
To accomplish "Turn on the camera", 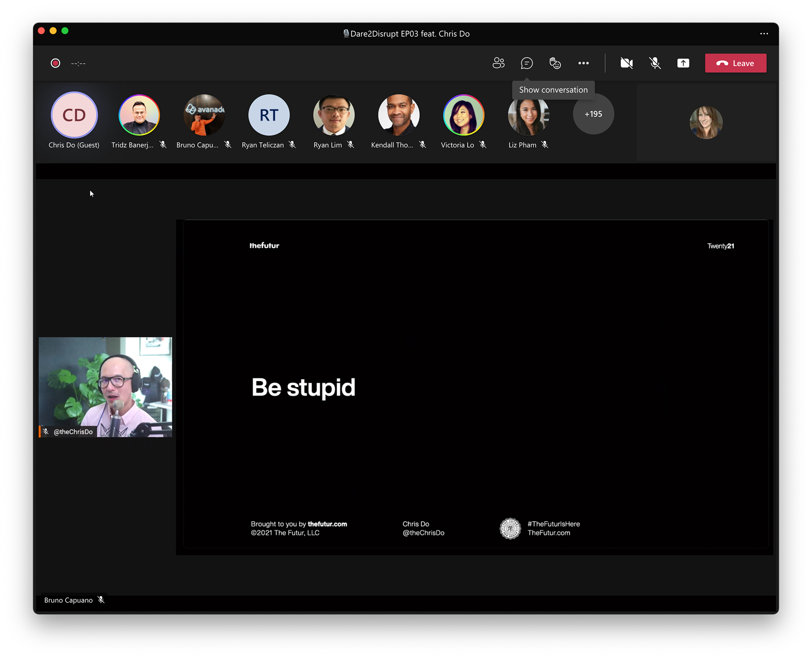I will 626,63.
